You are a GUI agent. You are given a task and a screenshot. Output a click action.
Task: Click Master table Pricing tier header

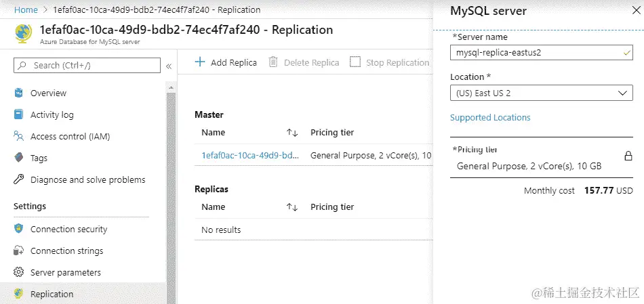pyautogui.click(x=332, y=133)
